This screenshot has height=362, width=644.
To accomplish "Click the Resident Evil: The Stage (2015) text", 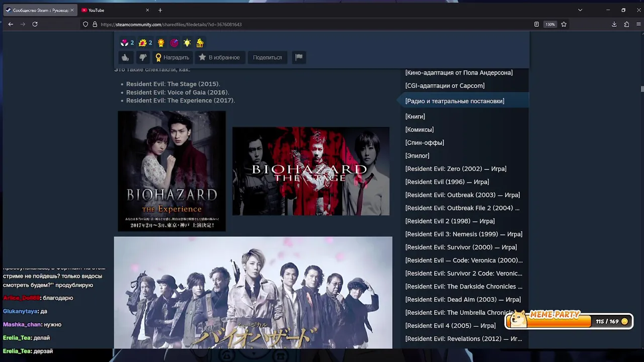I will coord(173,84).
